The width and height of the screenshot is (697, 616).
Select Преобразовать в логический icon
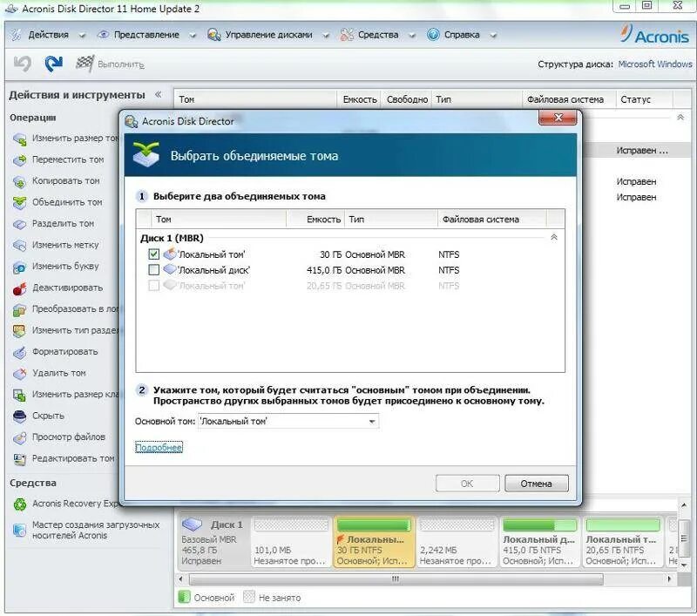pos(19,310)
